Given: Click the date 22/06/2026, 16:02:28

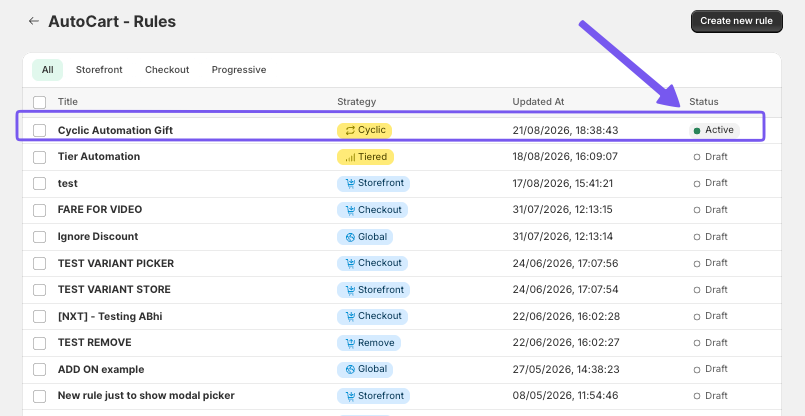Looking at the screenshot, I should pyautogui.click(x=566, y=316).
